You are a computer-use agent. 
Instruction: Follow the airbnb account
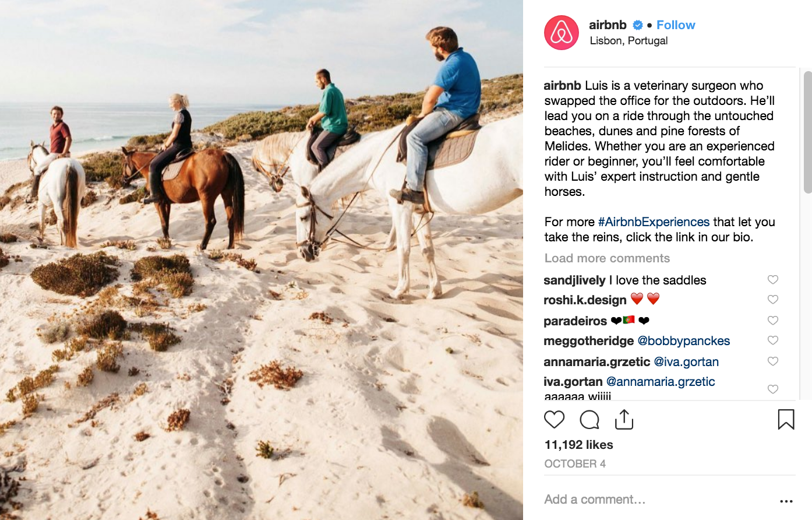676,25
